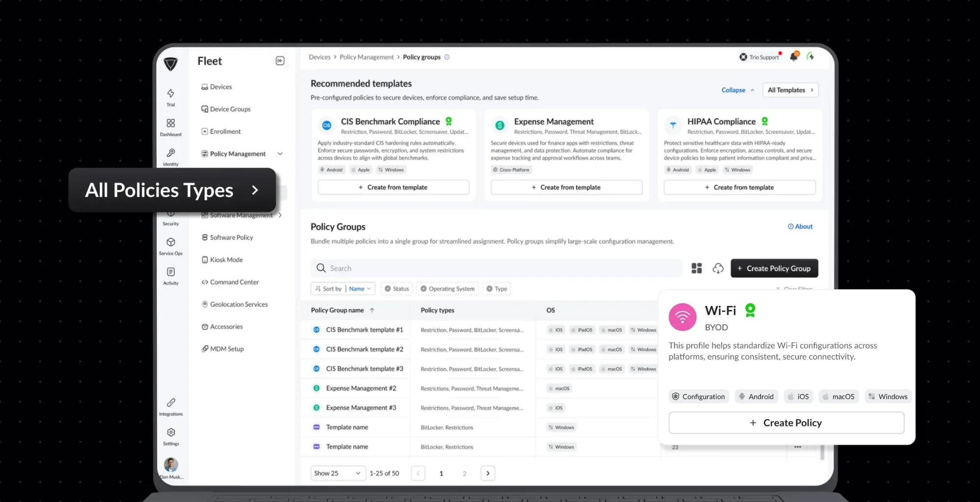Image resolution: width=980 pixels, height=502 pixels.
Task: Open the Trial section in sidebar
Action: (x=171, y=97)
